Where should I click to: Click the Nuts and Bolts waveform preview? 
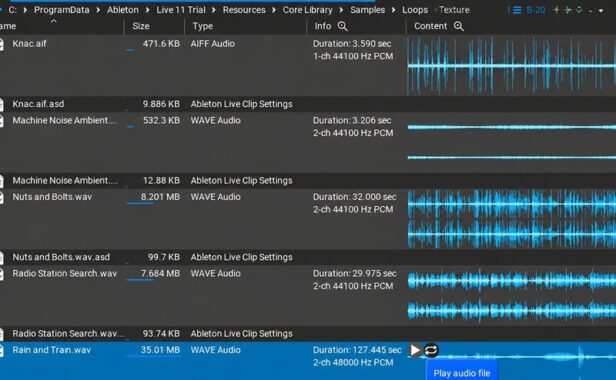[512, 219]
